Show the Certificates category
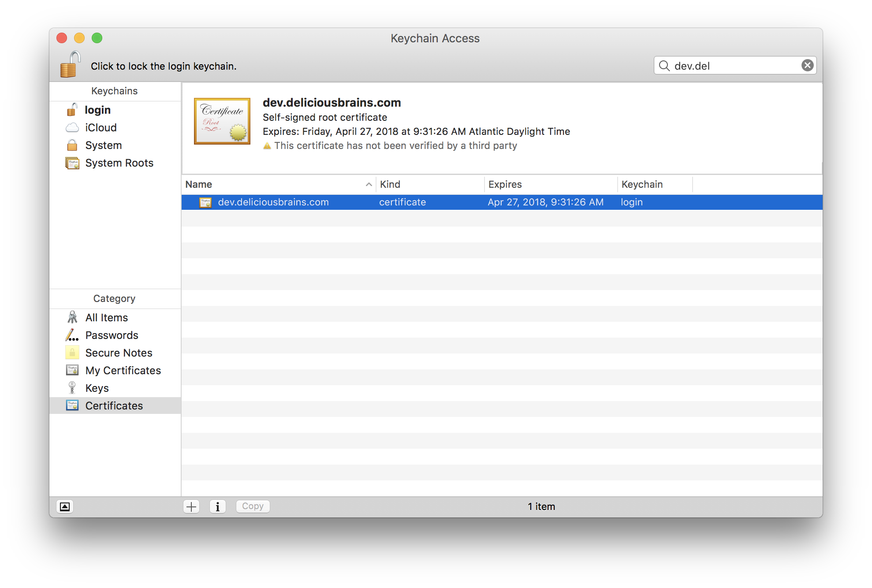The width and height of the screenshot is (872, 588). click(115, 406)
